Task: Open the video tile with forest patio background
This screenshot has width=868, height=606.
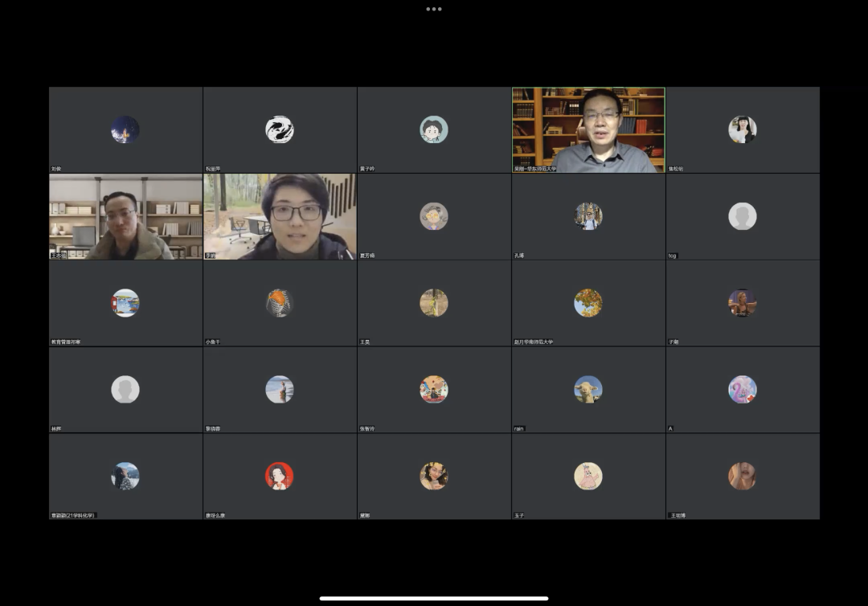Action: tap(280, 216)
